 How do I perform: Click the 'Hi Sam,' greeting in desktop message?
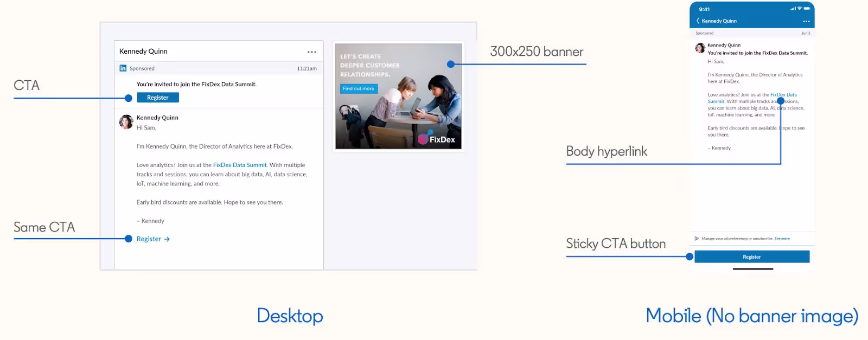(x=146, y=128)
